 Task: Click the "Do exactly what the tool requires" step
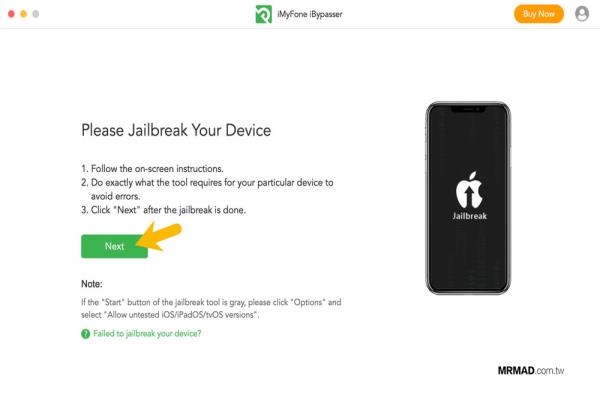pos(207,189)
